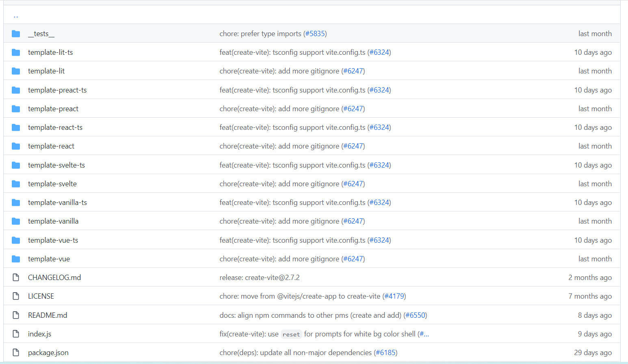Click file icon beside package.json
The width and height of the screenshot is (628, 364).
pyautogui.click(x=16, y=353)
